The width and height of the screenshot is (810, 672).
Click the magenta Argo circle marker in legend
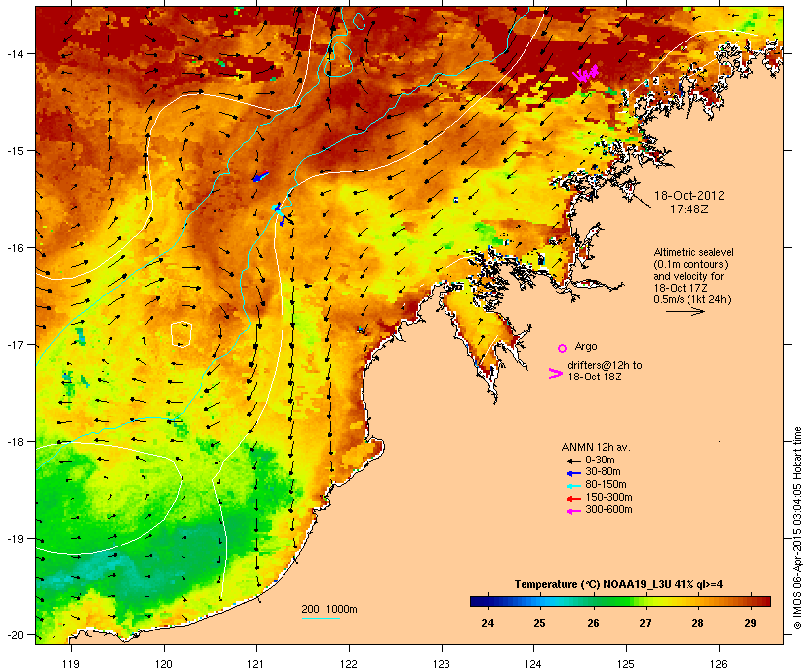563,349
